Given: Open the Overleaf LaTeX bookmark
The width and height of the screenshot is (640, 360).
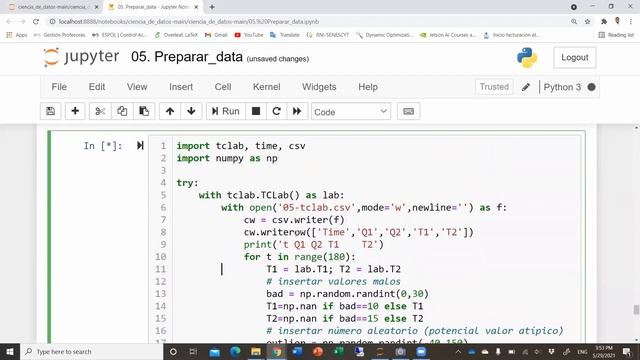Looking at the screenshot, I should [x=176, y=35].
